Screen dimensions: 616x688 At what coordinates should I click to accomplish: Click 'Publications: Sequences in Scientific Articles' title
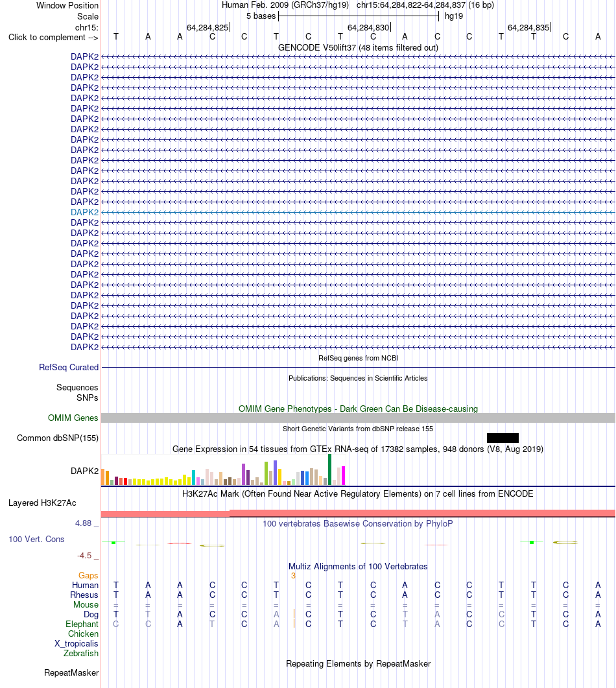358,378
